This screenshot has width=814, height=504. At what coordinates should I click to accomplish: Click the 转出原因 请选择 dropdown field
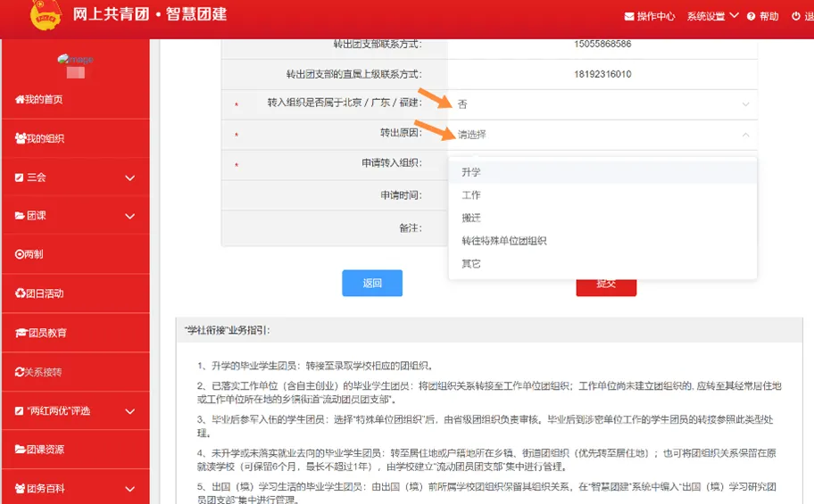pos(602,135)
